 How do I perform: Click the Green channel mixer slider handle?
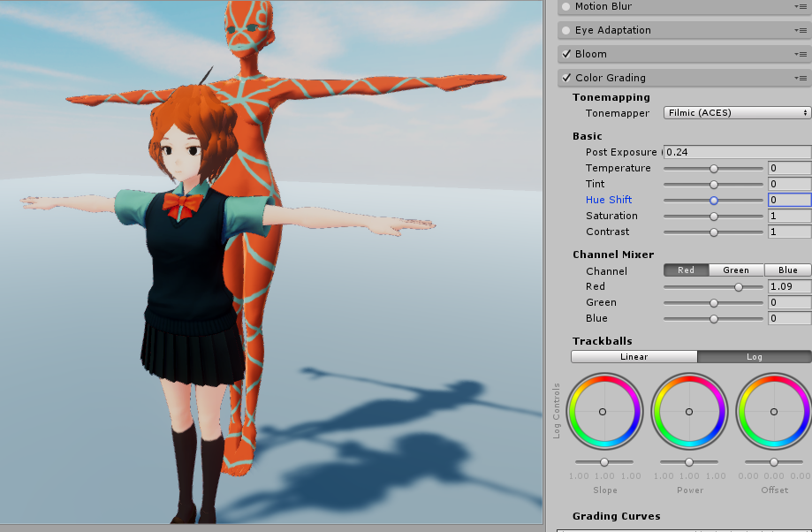pyautogui.click(x=714, y=303)
